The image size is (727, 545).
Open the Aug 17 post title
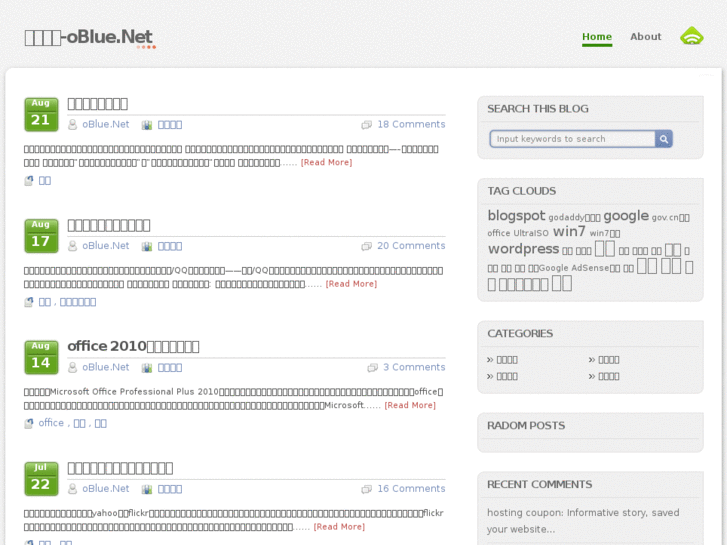pos(109,225)
